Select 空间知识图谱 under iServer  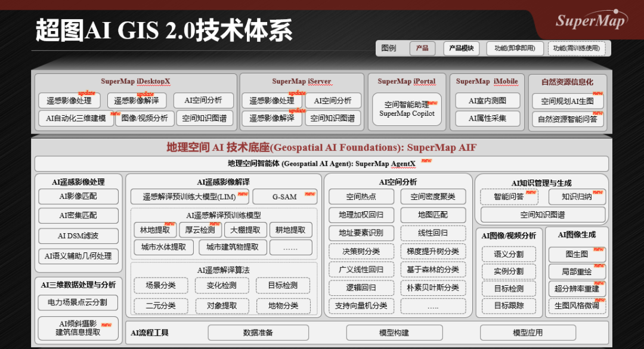coord(333,118)
